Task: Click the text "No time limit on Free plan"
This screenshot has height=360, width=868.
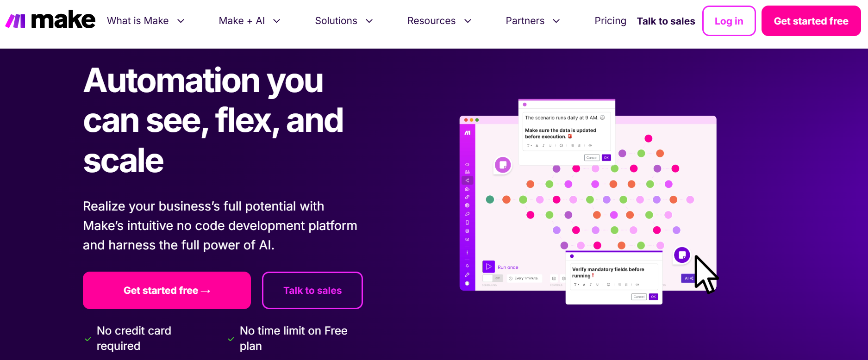Action: click(x=293, y=338)
